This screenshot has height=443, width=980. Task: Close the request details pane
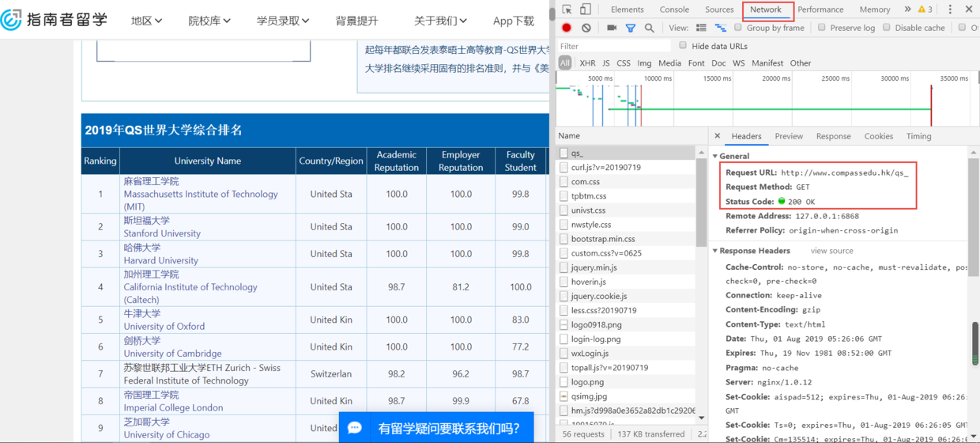pyautogui.click(x=718, y=136)
